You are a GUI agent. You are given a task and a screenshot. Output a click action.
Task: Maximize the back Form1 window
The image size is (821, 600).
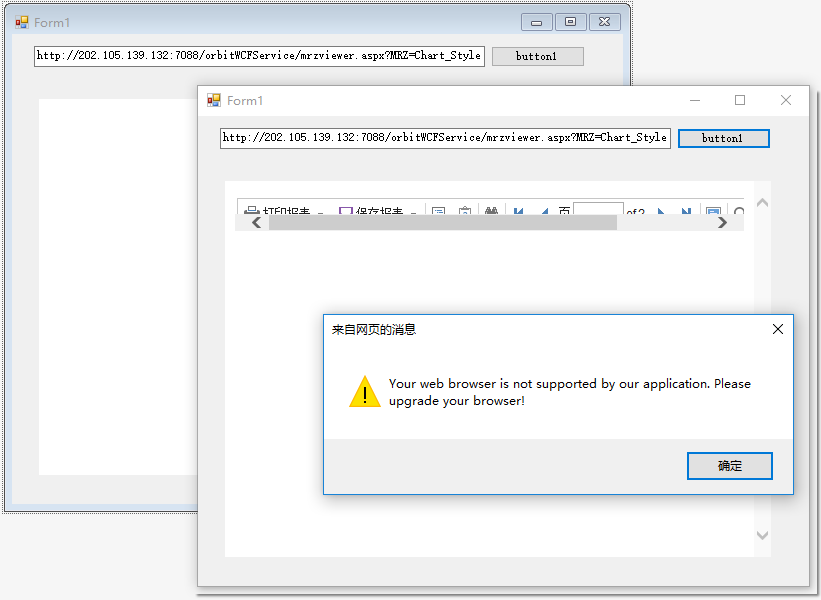[571, 22]
